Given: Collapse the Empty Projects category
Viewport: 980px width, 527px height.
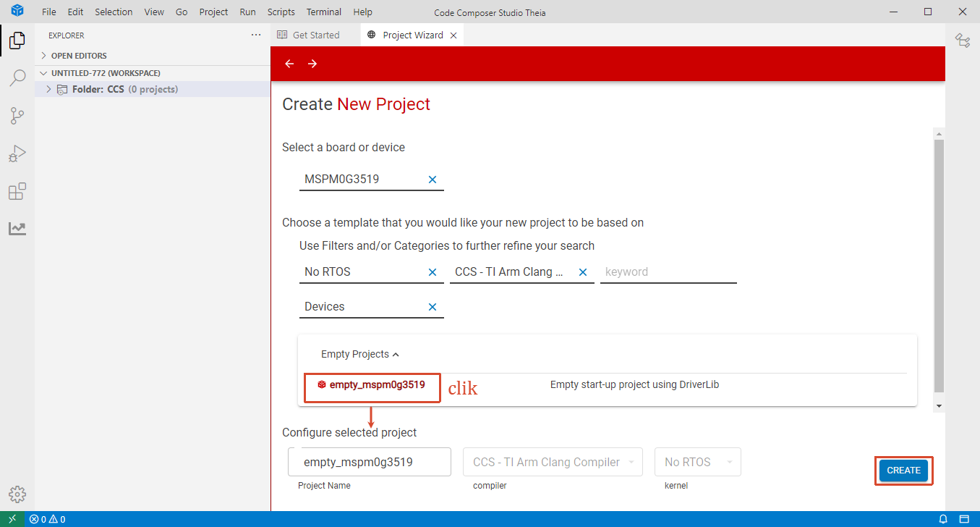Looking at the screenshot, I should tap(360, 354).
